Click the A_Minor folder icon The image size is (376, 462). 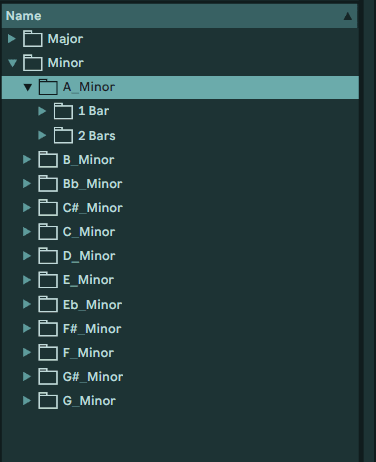coord(48,87)
